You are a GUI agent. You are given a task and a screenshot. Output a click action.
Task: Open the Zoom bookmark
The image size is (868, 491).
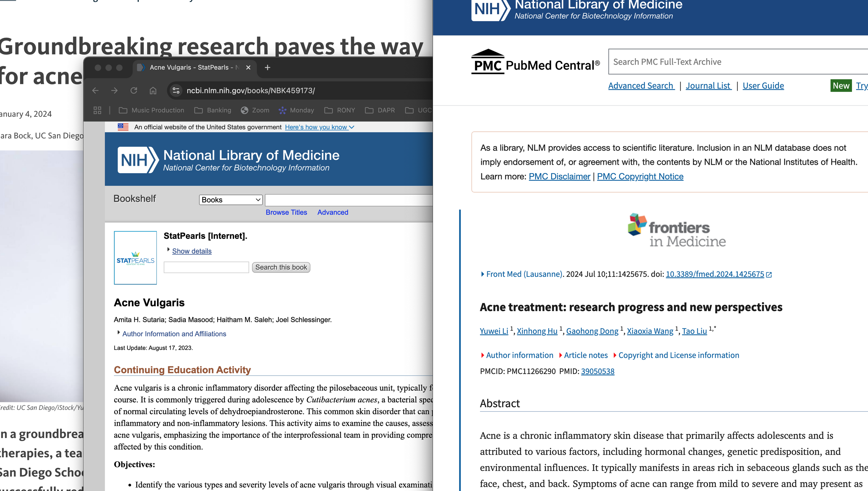(255, 110)
